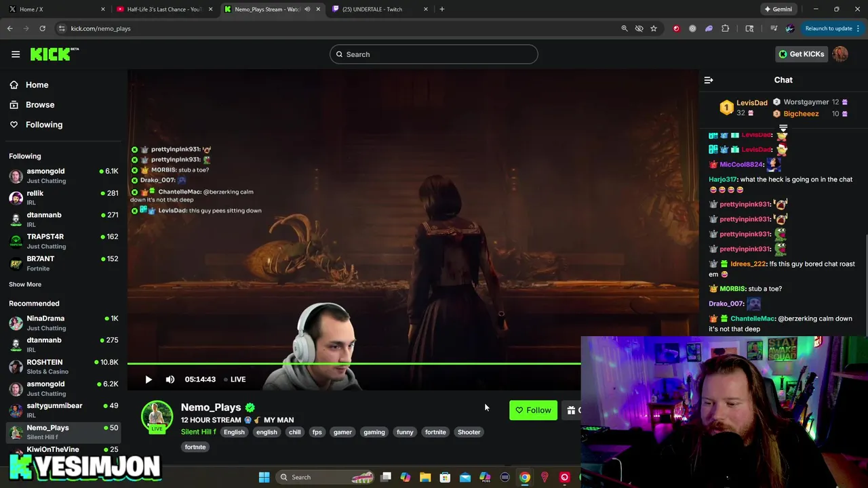Image resolution: width=868 pixels, height=488 pixels.
Task: Click Idrees_222 username in chat
Action: point(748,264)
